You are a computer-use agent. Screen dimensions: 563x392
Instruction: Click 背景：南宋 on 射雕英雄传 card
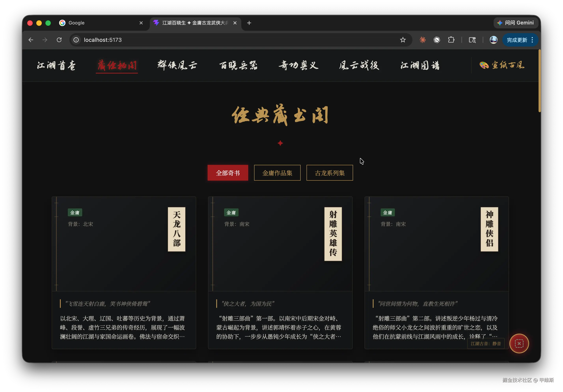pos(237,224)
